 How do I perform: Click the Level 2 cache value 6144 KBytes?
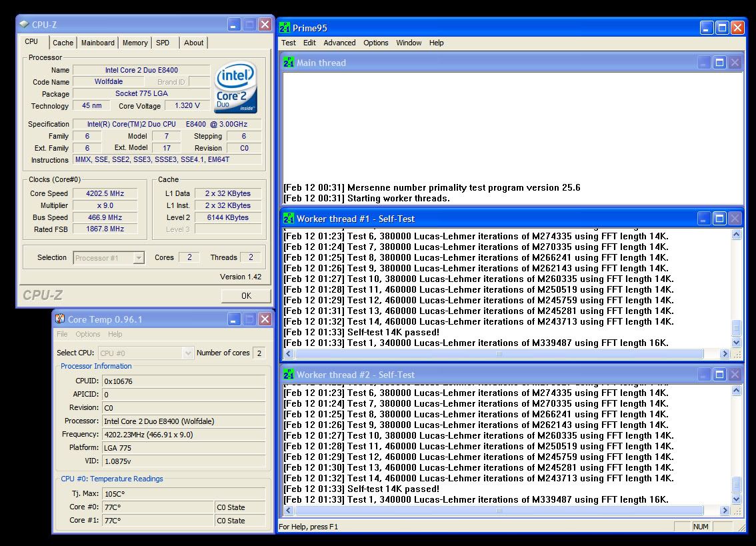point(227,217)
